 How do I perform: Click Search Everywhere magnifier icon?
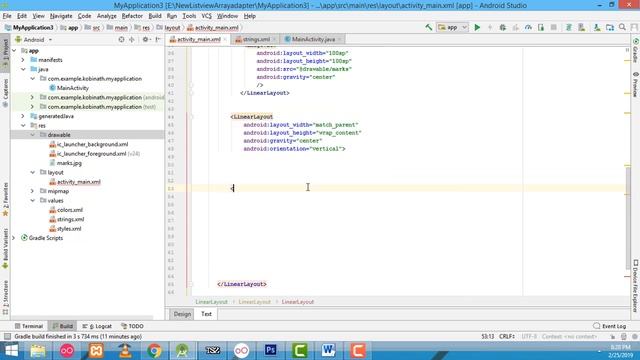tap(622, 27)
